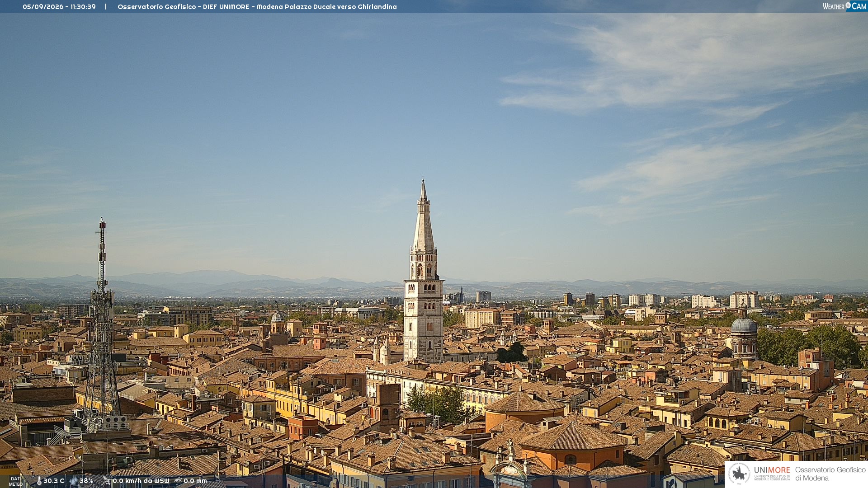Viewport: 868px width, 488px height.
Task: Click the metal antenna lattice tower
Action: click(x=102, y=325)
